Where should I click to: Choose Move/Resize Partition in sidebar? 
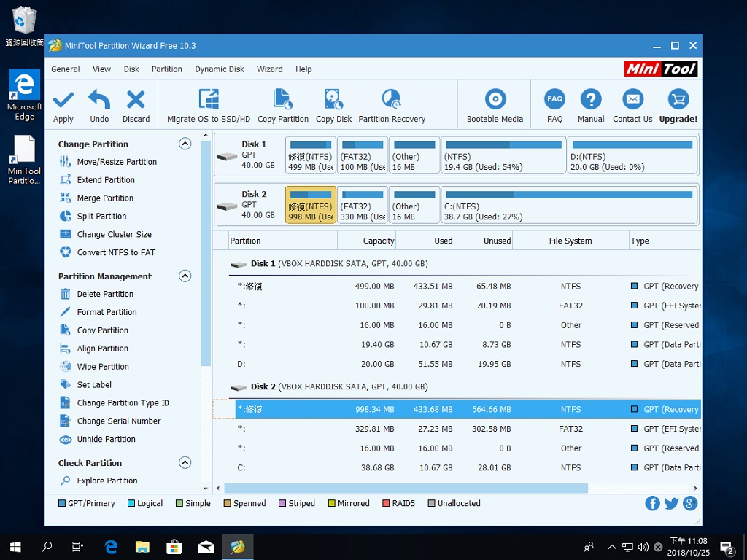tap(117, 162)
